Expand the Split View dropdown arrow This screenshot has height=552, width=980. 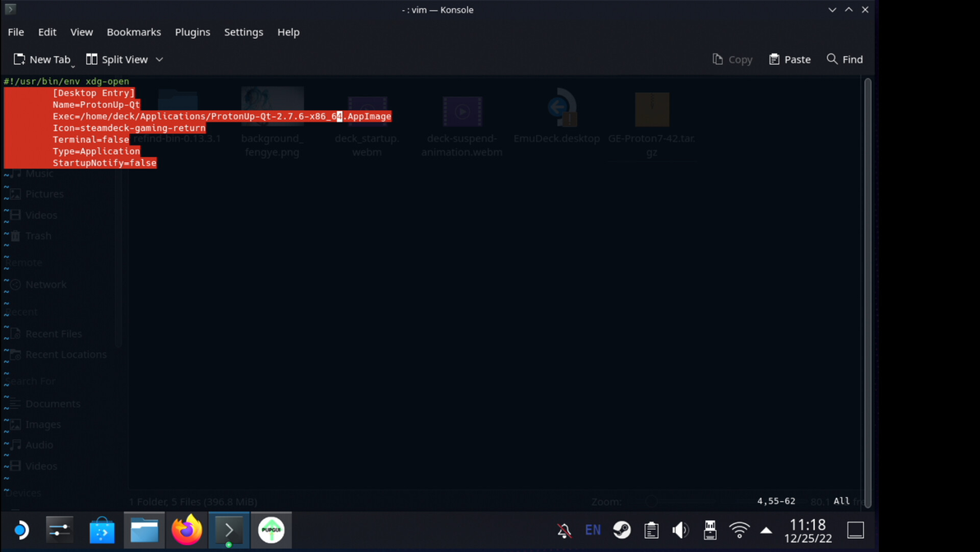(x=159, y=59)
